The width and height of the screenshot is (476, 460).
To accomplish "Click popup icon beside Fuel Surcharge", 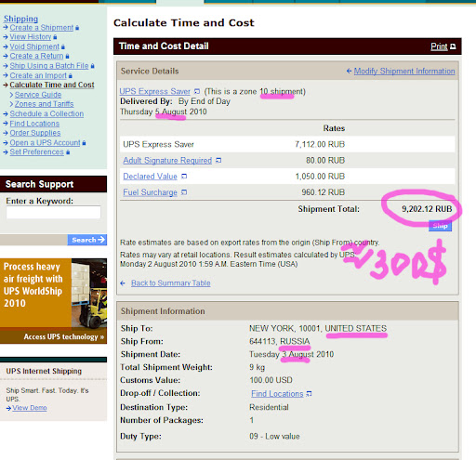I will coord(184,192).
